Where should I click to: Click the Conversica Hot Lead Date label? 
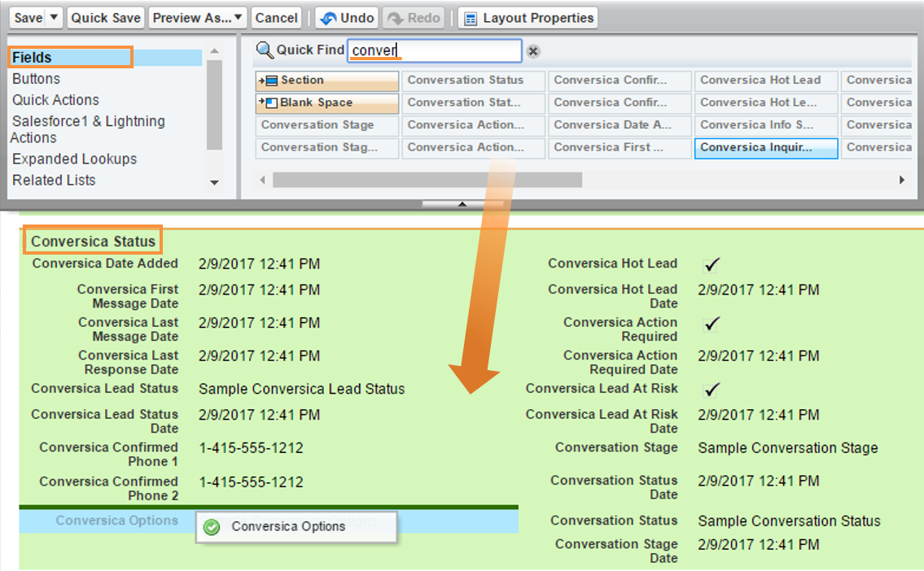(x=612, y=296)
